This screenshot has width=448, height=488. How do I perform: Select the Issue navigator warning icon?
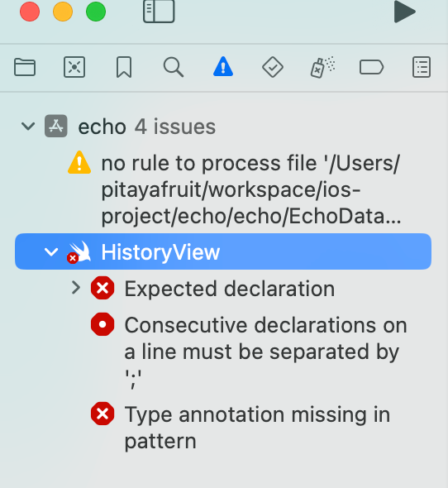click(x=223, y=66)
